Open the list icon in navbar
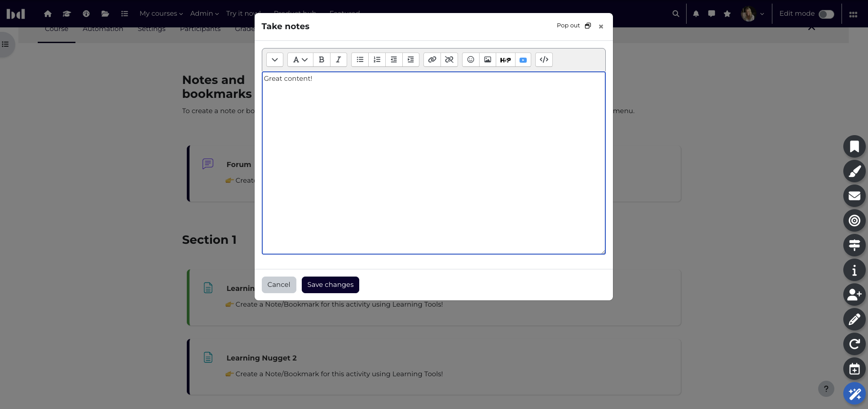 pyautogui.click(x=124, y=13)
